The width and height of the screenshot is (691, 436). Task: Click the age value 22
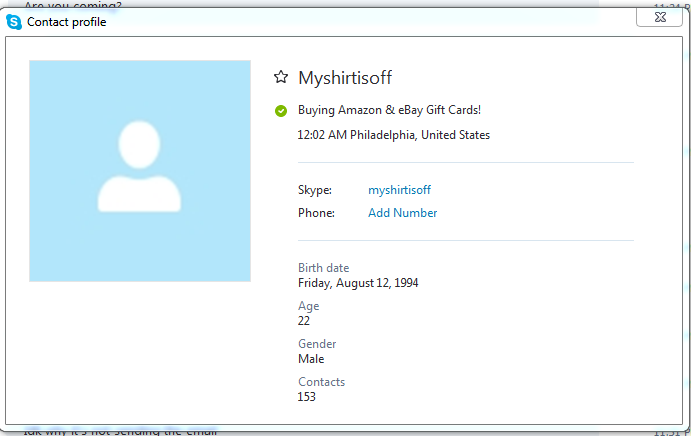[x=304, y=321]
